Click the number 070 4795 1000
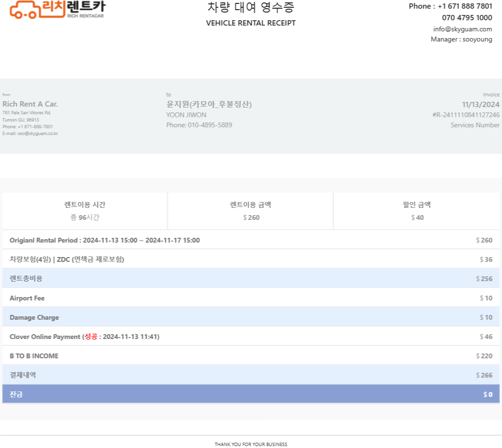 tap(467, 17)
